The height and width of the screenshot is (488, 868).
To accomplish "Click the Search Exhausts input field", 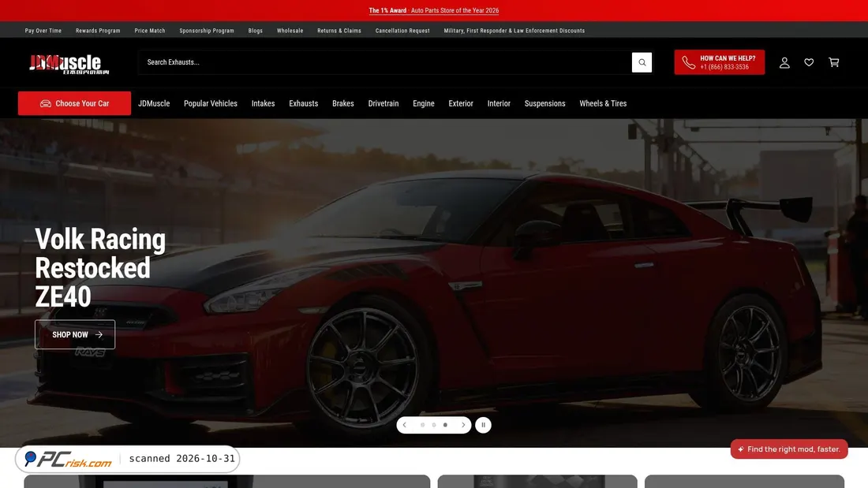I will [x=385, y=62].
